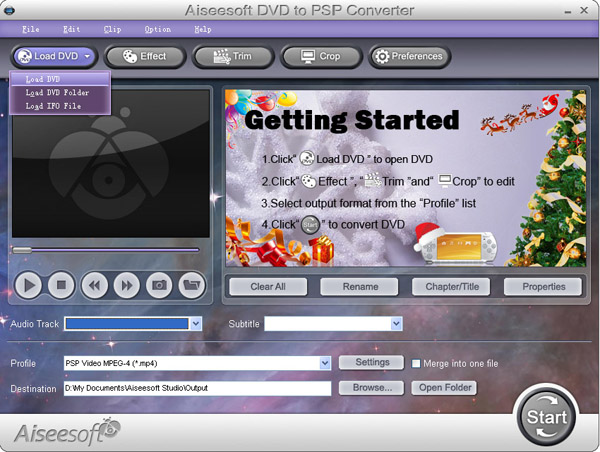Open profile Settings button
Image resolution: width=600 pixels, height=452 pixels.
(372, 362)
